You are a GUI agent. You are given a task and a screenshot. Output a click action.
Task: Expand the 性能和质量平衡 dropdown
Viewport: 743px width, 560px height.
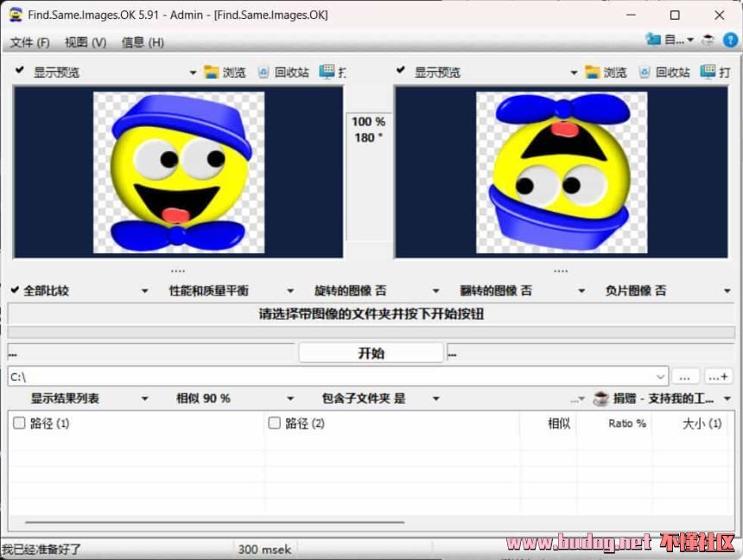coord(291,291)
